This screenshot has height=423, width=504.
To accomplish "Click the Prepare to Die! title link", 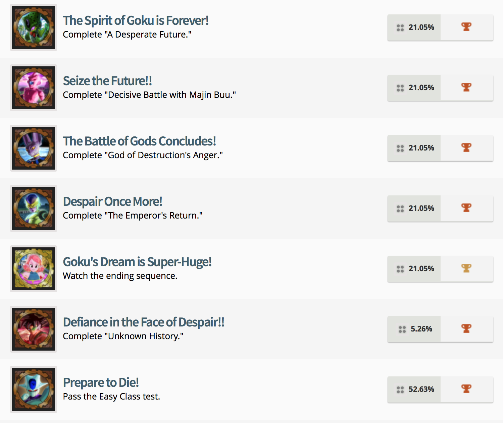I will (101, 382).
